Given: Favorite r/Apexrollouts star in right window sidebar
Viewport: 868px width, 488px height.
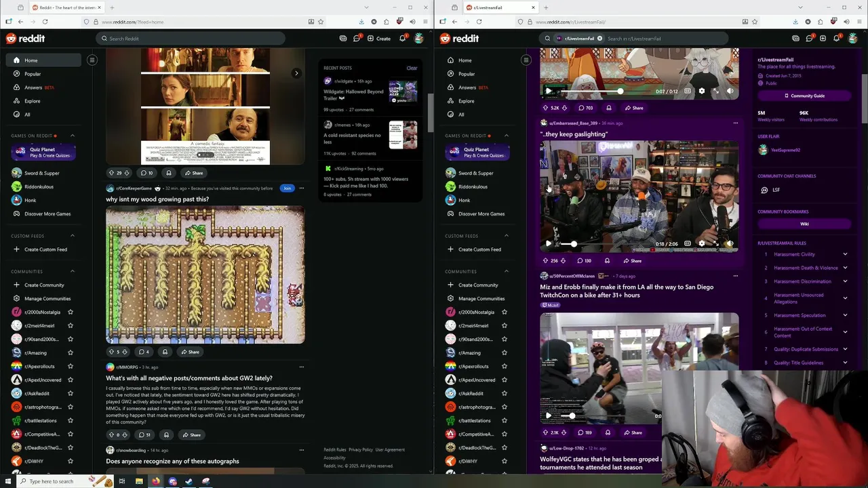Looking at the screenshot, I should (505, 366).
